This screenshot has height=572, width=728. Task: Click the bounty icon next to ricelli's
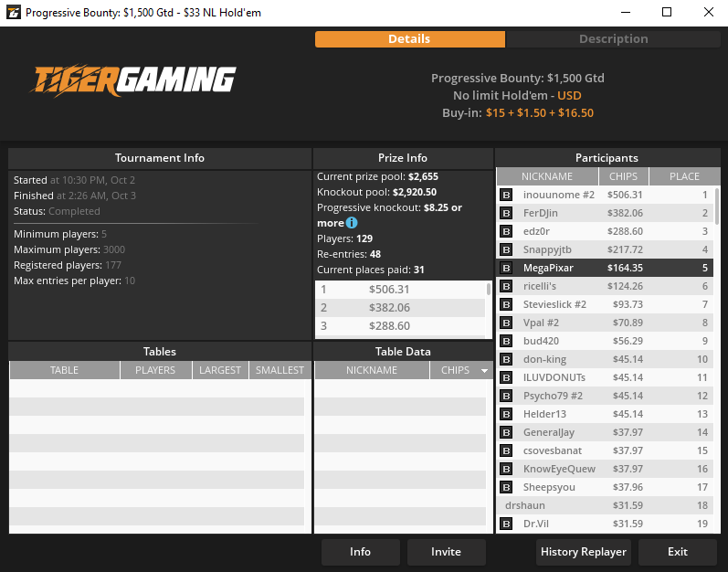pos(506,286)
